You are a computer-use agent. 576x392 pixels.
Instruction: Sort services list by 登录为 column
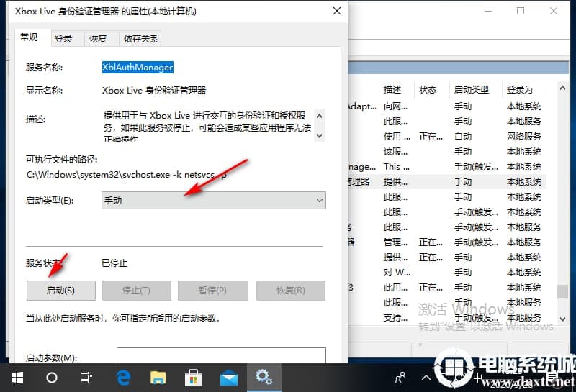pyautogui.click(x=524, y=90)
